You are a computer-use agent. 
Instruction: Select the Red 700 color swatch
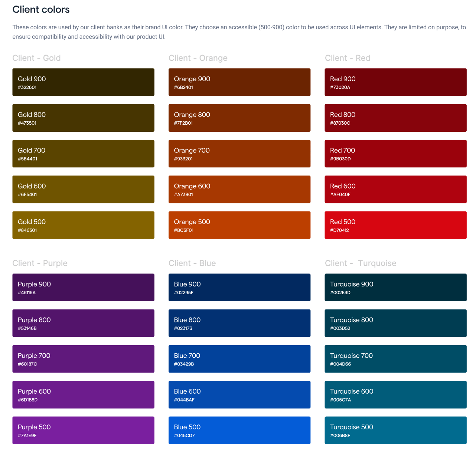(x=395, y=154)
